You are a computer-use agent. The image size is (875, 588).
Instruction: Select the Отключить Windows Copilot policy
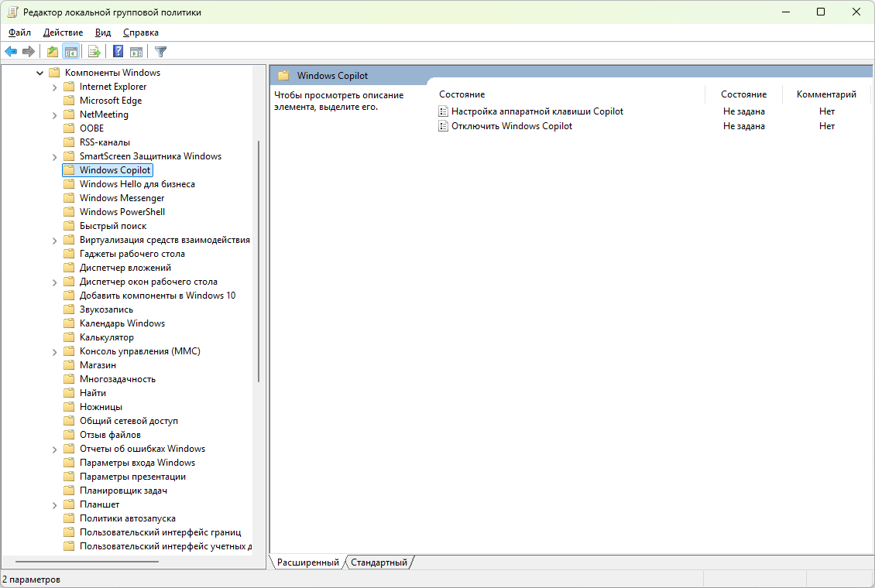(511, 126)
